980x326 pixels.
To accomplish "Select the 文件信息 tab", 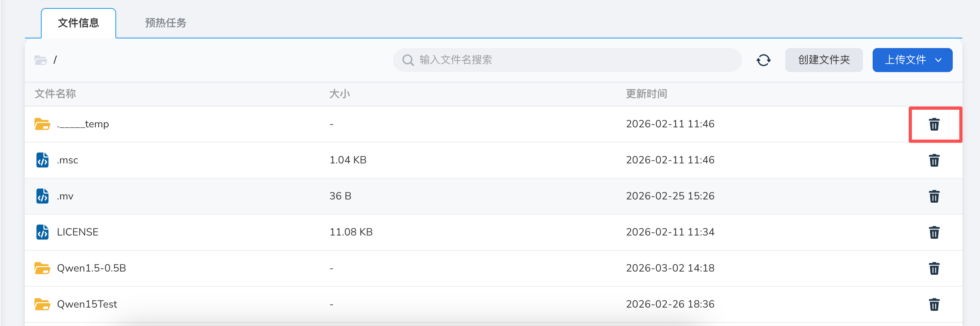I will click(79, 23).
